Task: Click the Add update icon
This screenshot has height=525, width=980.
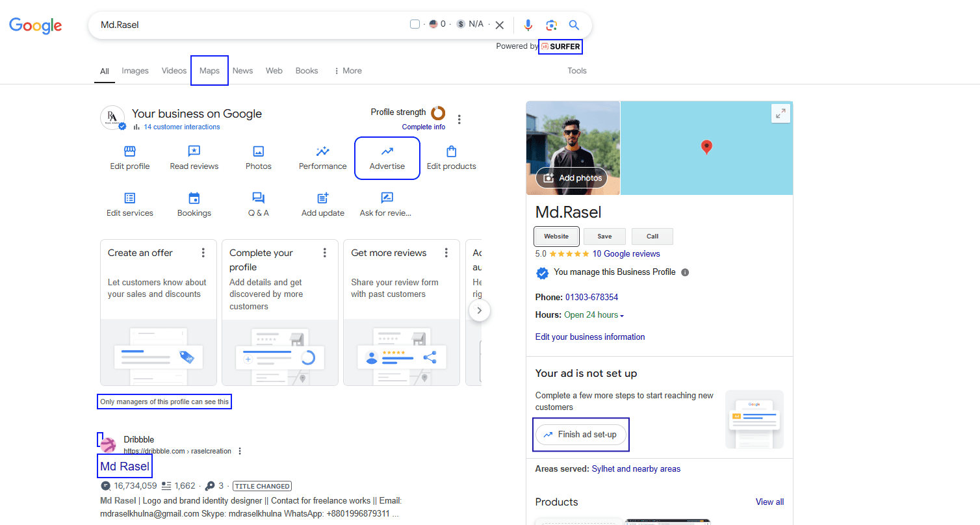Action: 322,199
